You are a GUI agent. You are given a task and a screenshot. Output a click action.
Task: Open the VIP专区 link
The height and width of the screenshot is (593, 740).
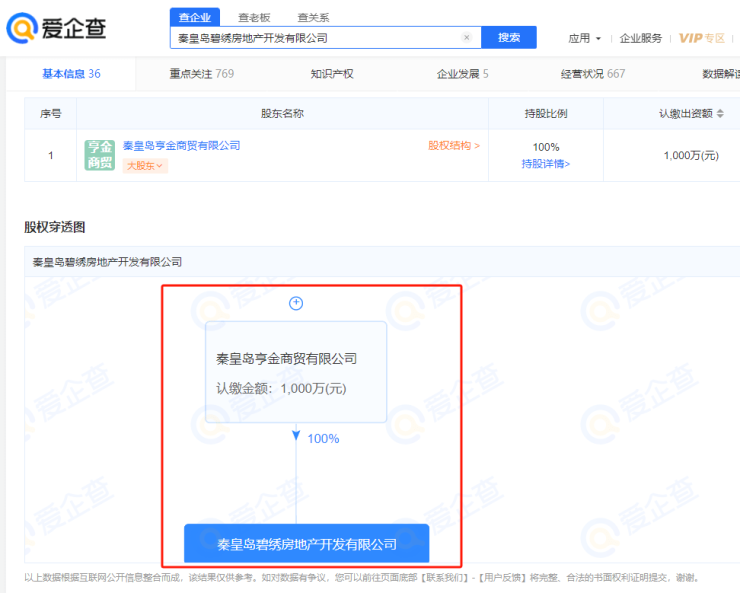click(702, 38)
